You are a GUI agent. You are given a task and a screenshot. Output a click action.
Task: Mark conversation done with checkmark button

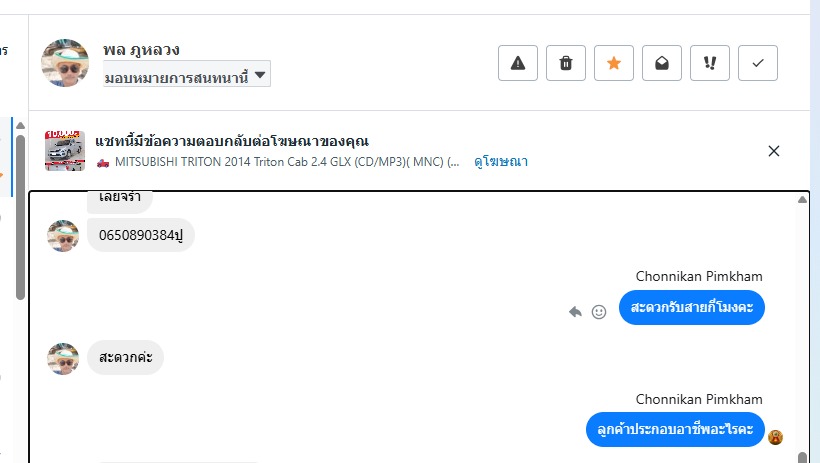[x=758, y=63]
